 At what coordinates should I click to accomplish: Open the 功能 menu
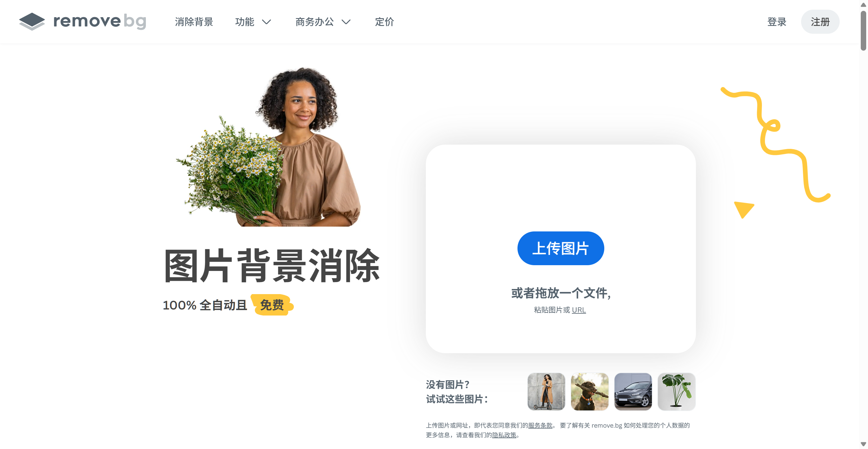point(245,22)
